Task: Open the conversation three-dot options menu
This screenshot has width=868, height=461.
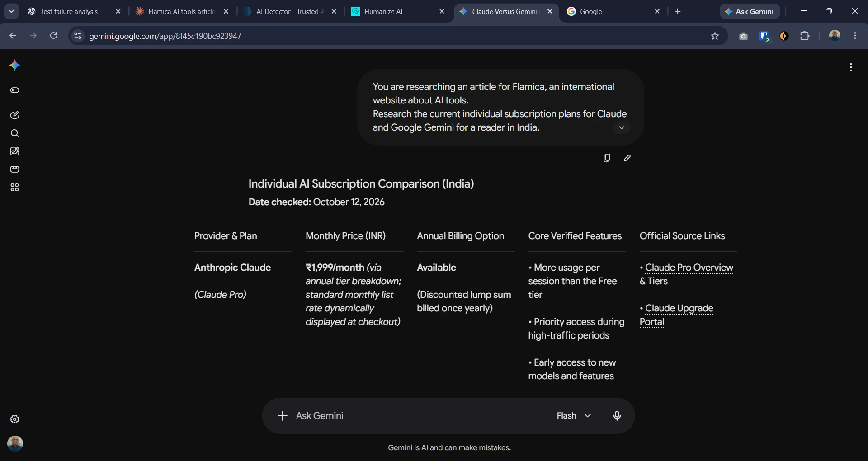Action: click(851, 67)
